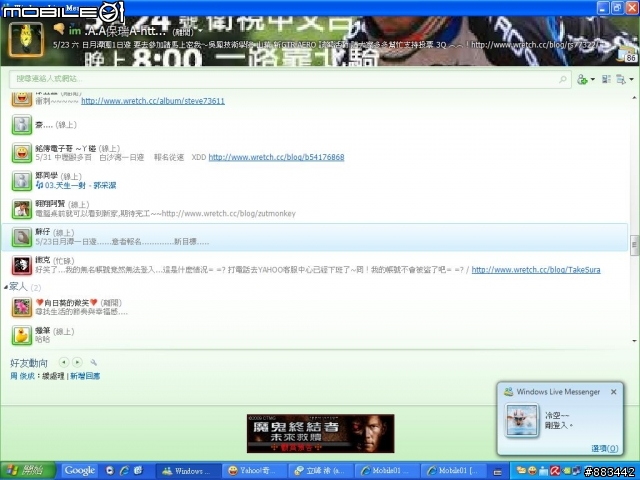
Task: Open the wretch.cc/blog/b54176868 link
Action: point(276,157)
